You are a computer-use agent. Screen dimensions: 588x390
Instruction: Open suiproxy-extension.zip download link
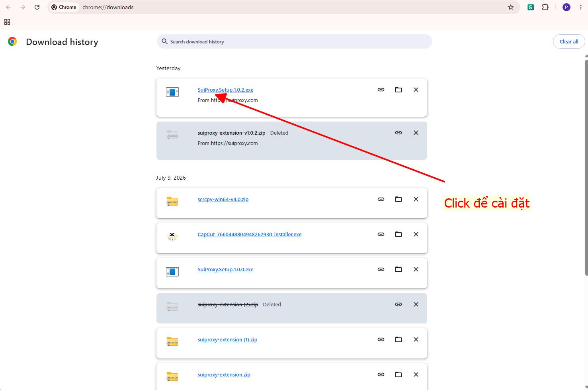pyautogui.click(x=224, y=375)
